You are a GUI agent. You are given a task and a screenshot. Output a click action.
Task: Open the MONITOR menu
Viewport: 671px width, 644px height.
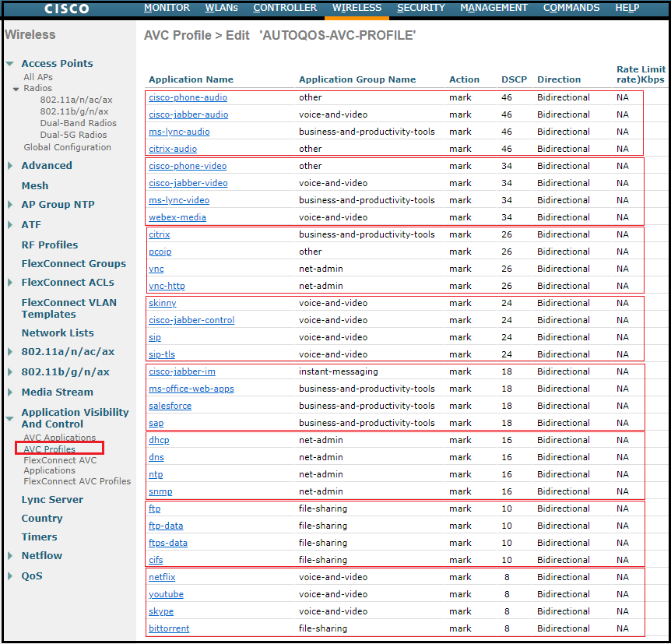(167, 8)
